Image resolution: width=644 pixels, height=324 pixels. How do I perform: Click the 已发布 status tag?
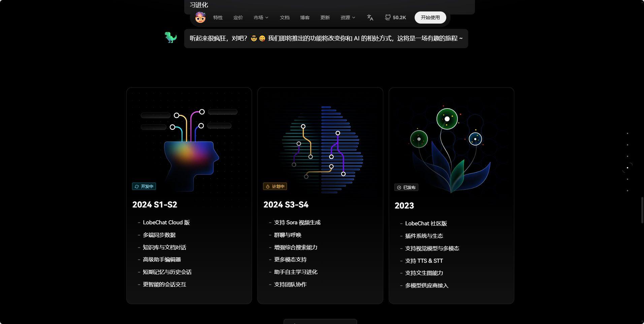click(406, 187)
